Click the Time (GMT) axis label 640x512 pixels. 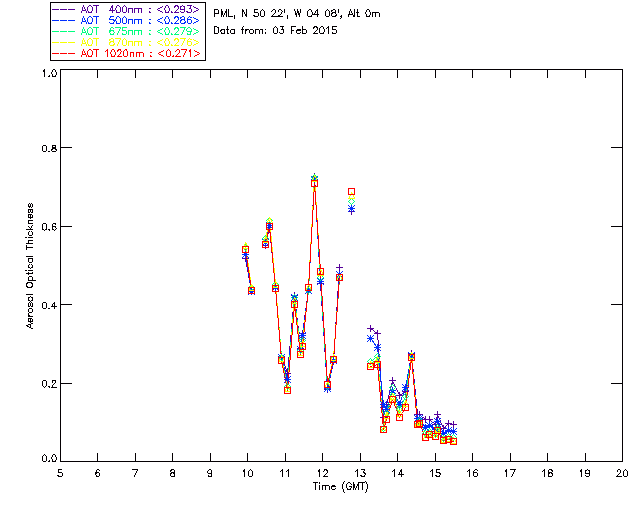[340, 487]
